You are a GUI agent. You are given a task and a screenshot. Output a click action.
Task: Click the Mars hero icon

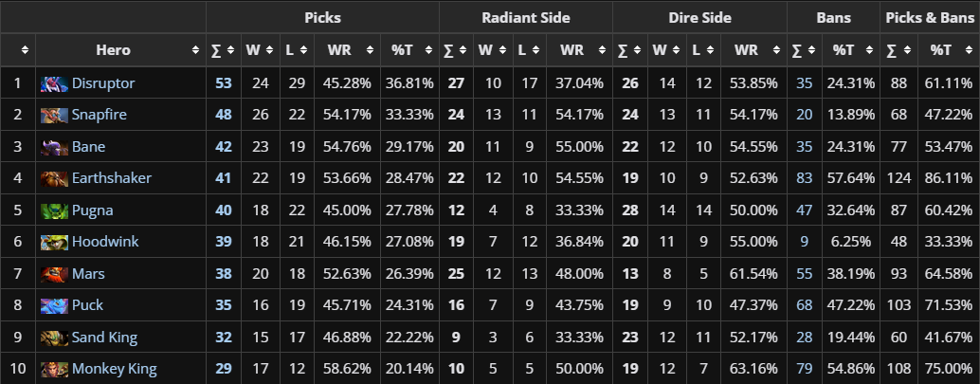tap(54, 273)
